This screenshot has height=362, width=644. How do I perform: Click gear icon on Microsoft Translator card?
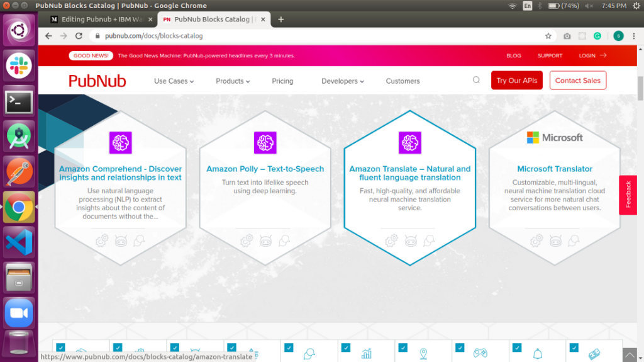click(x=536, y=240)
